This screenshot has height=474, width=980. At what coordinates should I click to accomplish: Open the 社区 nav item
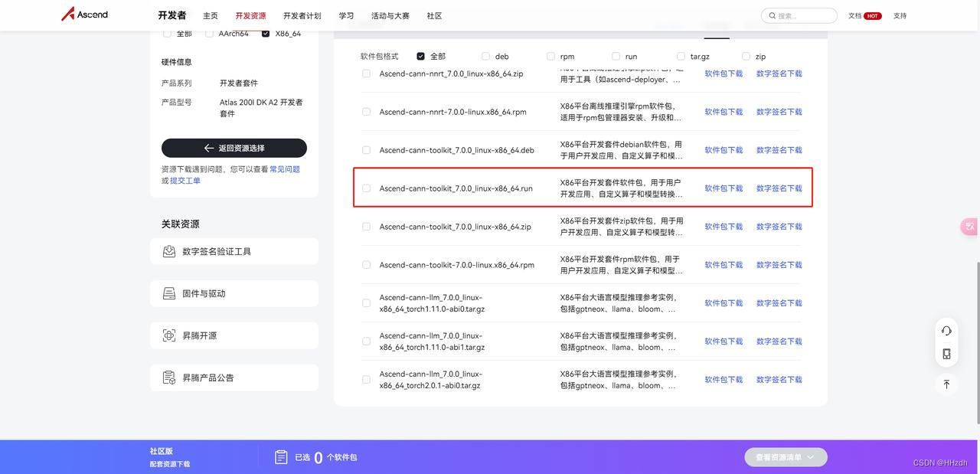(x=434, y=16)
